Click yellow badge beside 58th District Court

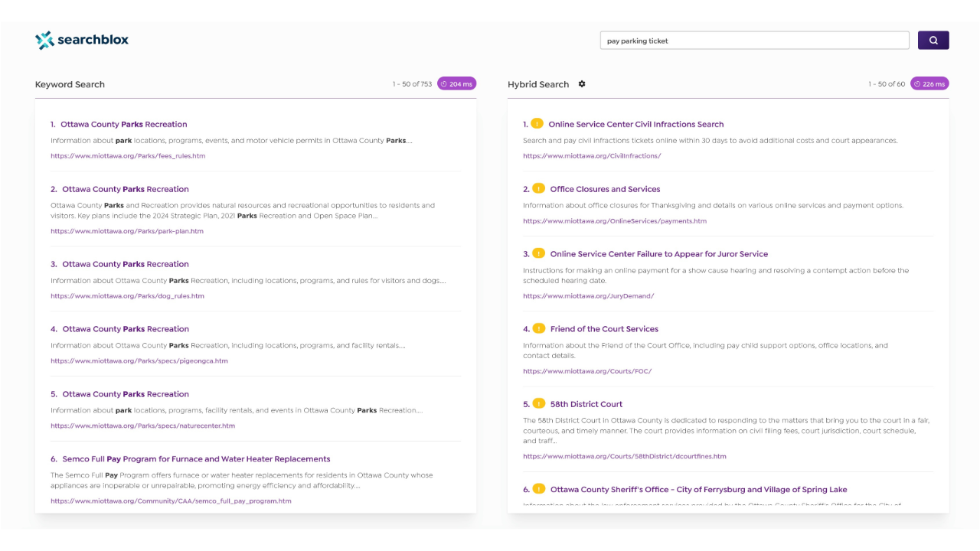[539, 403]
